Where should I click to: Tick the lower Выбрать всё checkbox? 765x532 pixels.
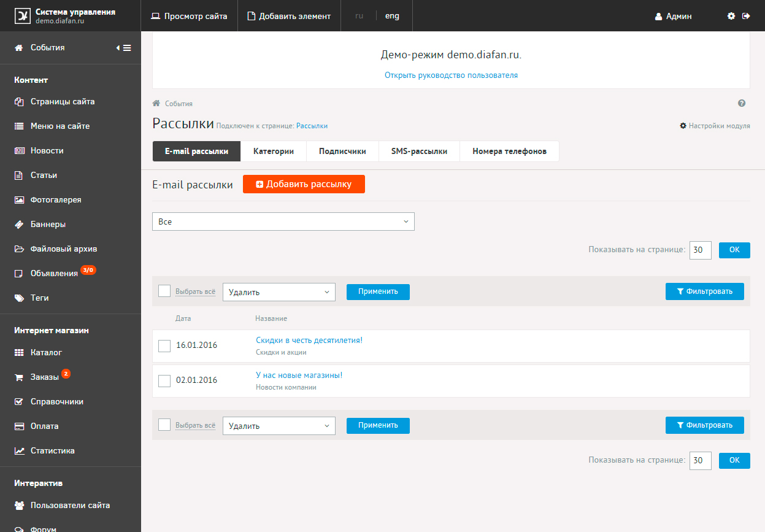click(164, 425)
